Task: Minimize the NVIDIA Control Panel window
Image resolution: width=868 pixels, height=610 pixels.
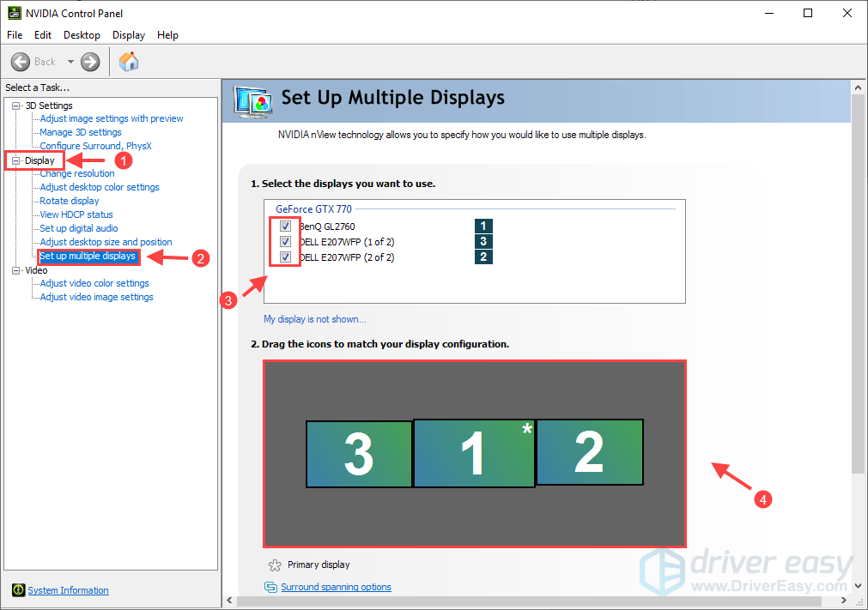Action: (x=769, y=13)
